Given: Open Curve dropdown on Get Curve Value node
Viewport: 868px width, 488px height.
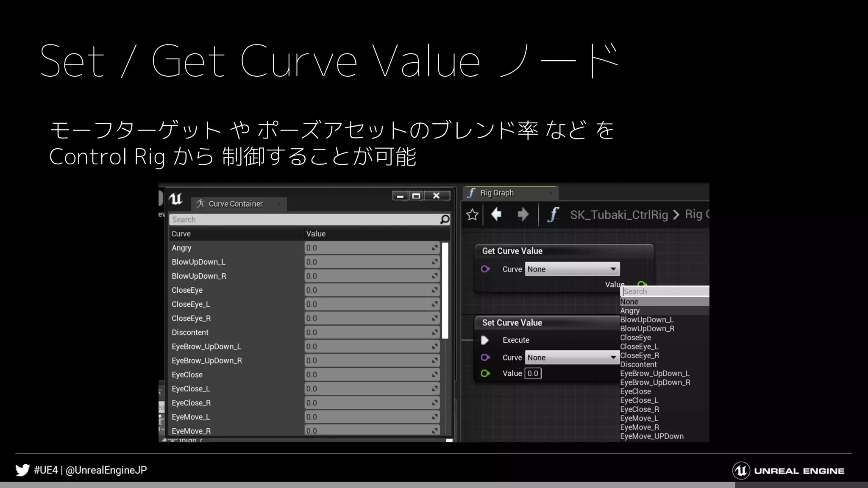Looking at the screenshot, I should [x=572, y=269].
